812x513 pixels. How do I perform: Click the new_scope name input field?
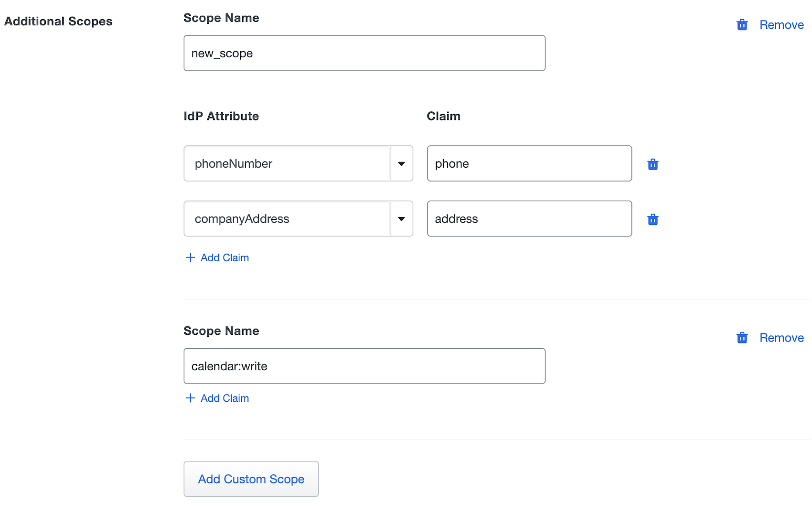364,53
